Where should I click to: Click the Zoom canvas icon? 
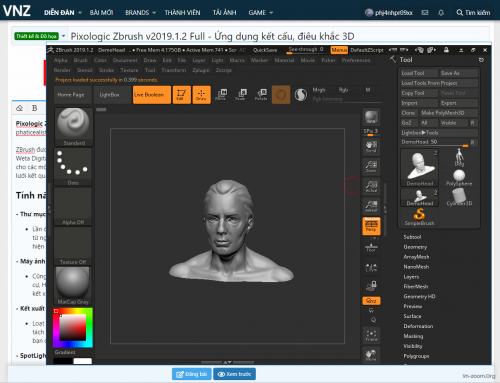[371, 166]
